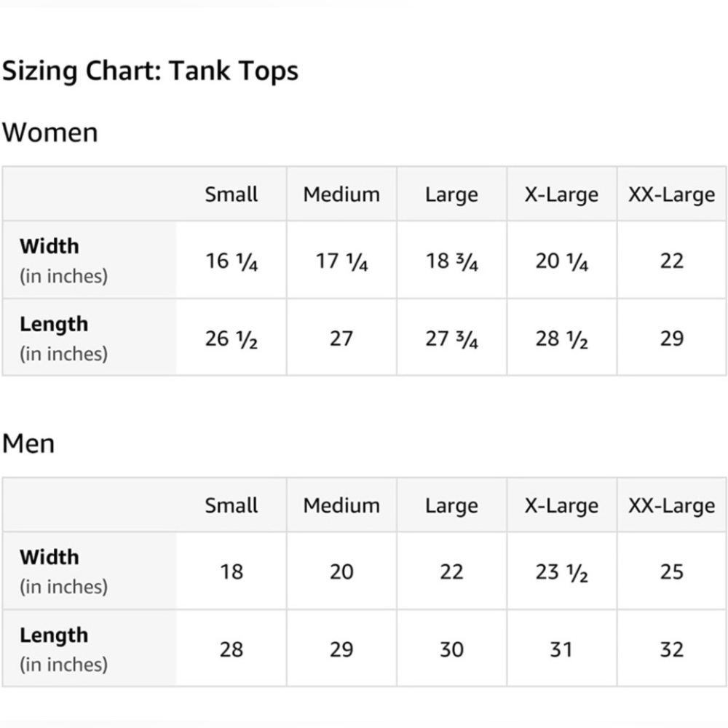Select the Women section heading

[x=50, y=132]
